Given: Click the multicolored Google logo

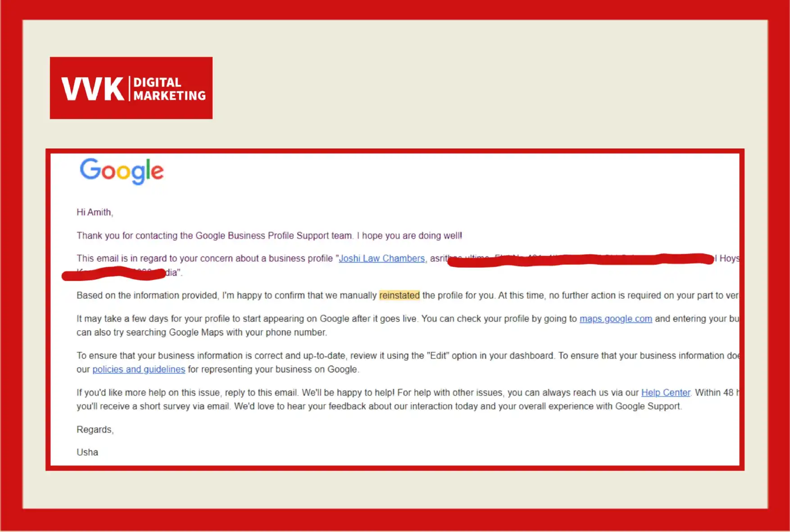Looking at the screenshot, I should (x=122, y=171).
